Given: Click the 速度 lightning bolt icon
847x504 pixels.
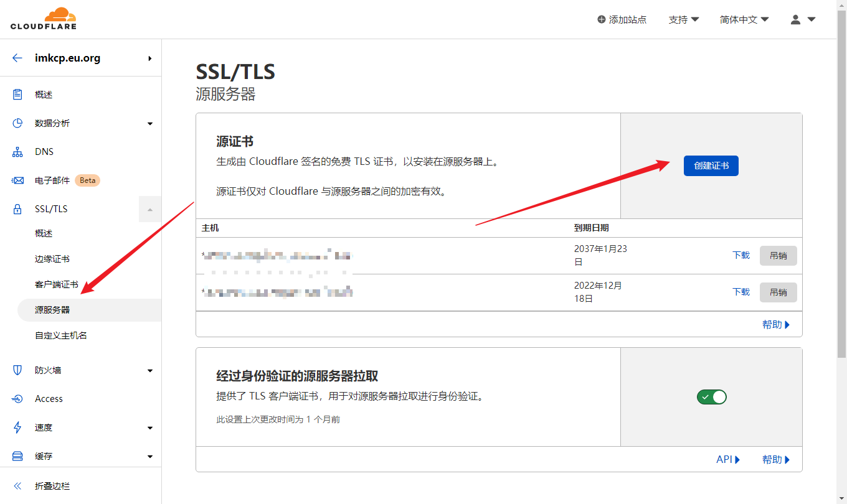Looking at the screenshot, I should click(17, 427).
